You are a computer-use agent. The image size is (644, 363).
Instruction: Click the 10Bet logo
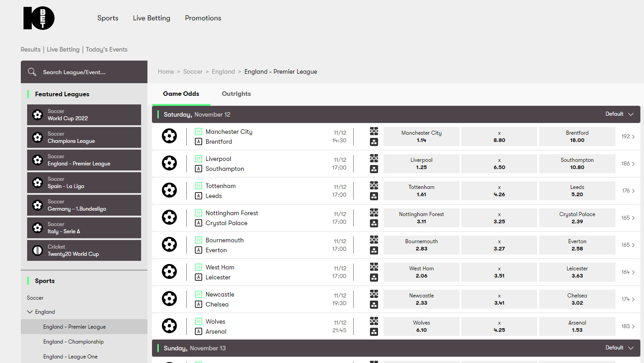(39, 18)
